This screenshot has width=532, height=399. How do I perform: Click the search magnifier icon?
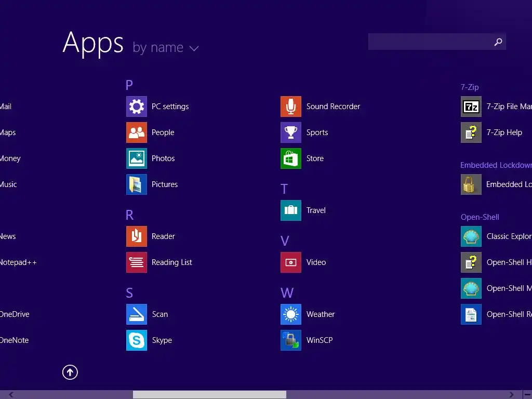tap(498, 42)
